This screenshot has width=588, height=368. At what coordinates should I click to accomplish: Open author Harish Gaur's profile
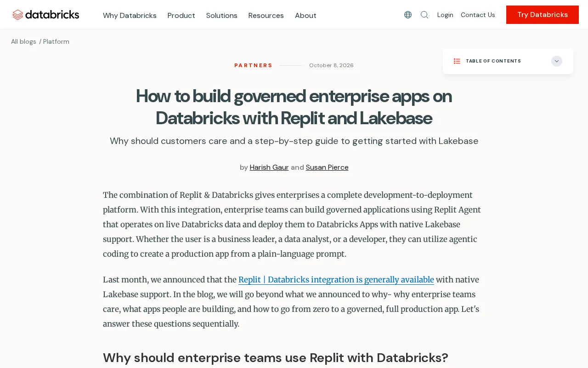(269, 167)
